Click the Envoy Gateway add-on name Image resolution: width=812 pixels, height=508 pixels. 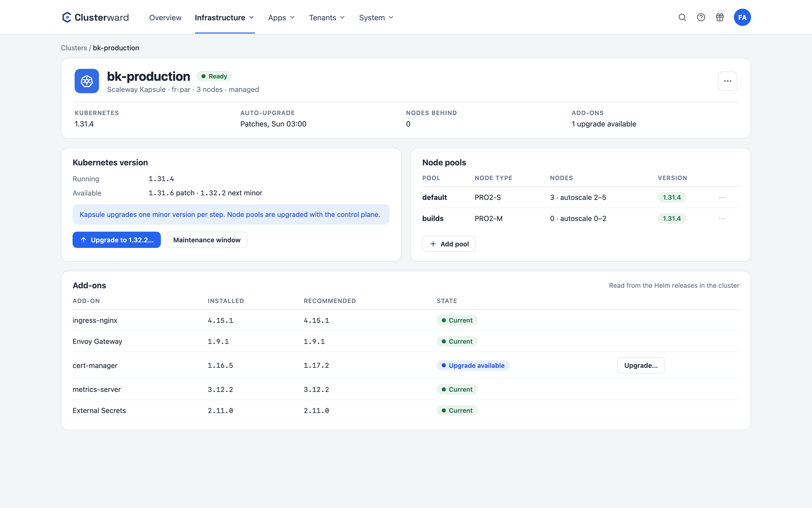[97, 342]
